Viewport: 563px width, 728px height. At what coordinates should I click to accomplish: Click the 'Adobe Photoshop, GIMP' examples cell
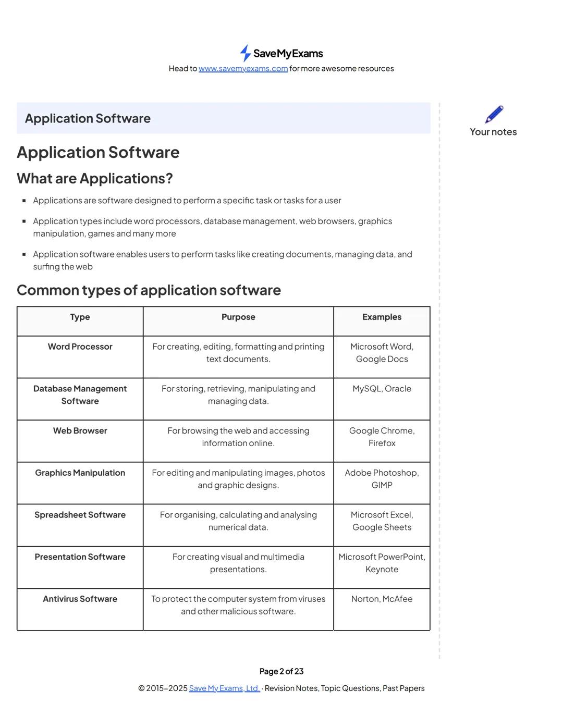pos(382,479)
